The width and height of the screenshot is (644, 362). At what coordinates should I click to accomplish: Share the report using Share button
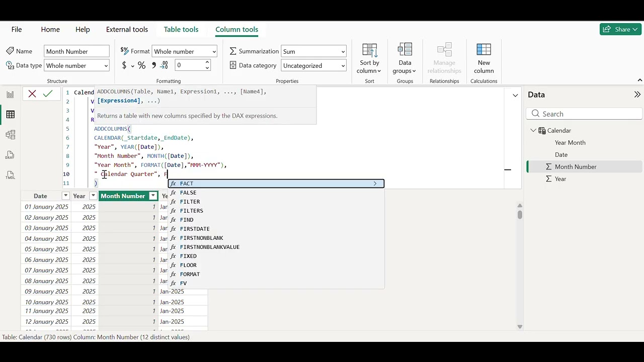[x=620, y=29]
